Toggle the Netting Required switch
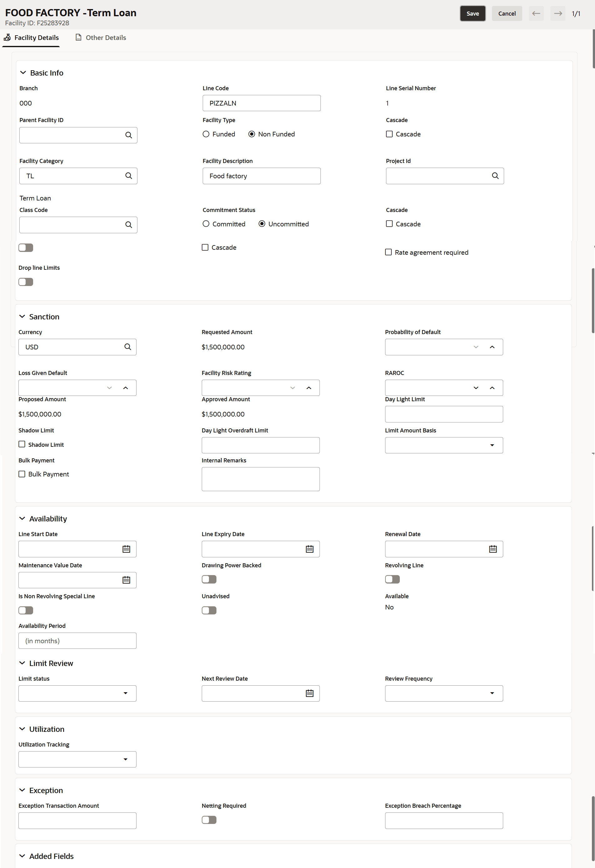Viewport: 595px width, 868px height. click(209, 820)
